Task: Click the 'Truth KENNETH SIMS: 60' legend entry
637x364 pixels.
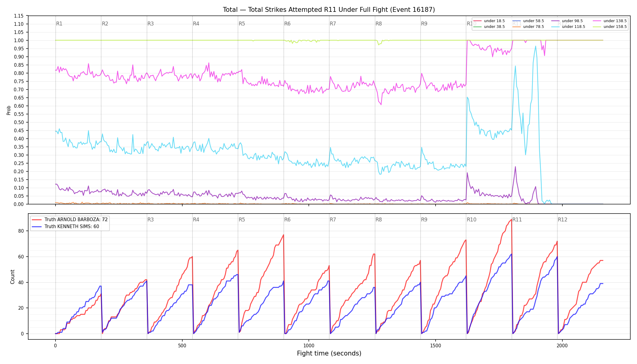Action: tap(66, 227)
